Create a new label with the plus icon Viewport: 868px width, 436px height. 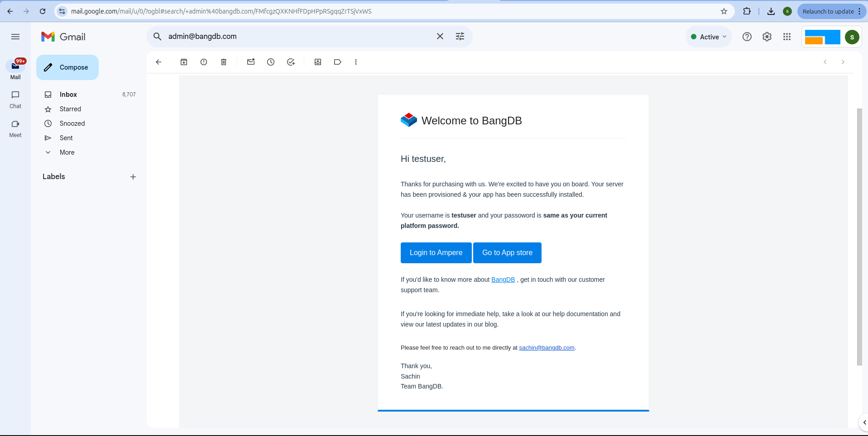tap(133, 177)
